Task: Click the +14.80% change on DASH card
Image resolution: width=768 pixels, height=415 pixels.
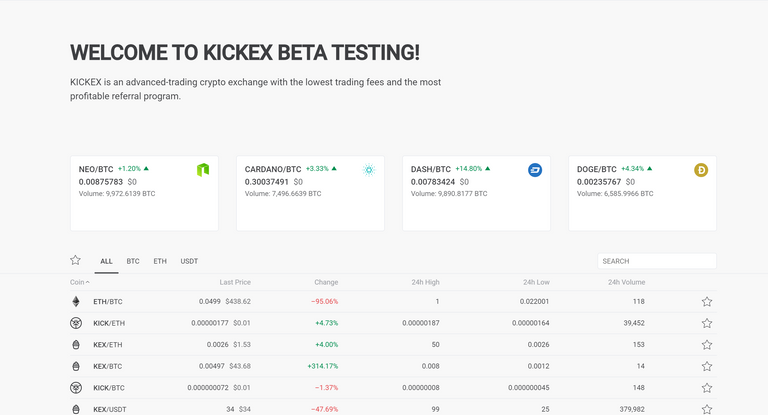Action: 469,169
